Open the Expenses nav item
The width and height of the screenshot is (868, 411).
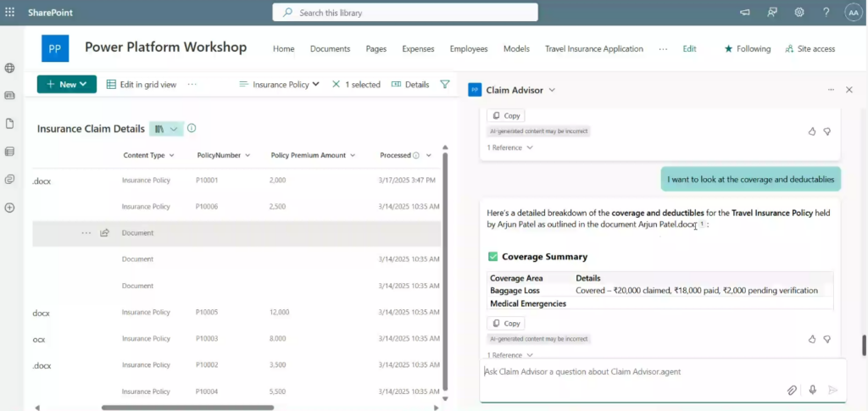pyautogui.click(x=418, y=48)
